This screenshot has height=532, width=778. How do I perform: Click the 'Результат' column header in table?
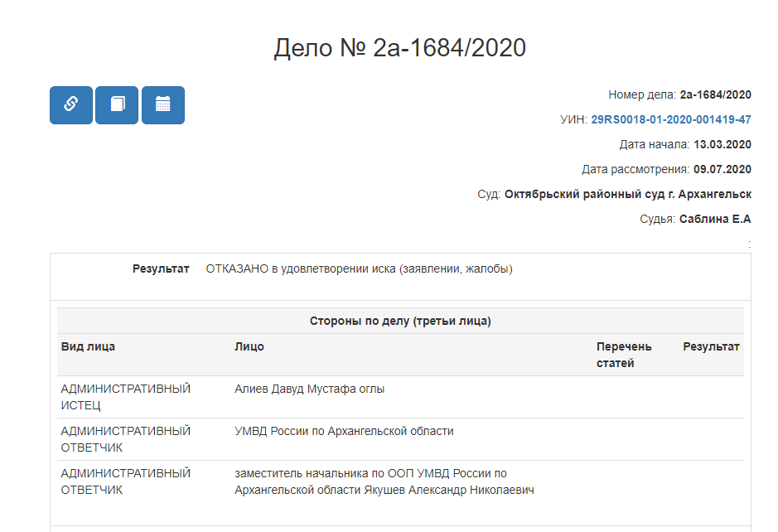tap(711, 346)
